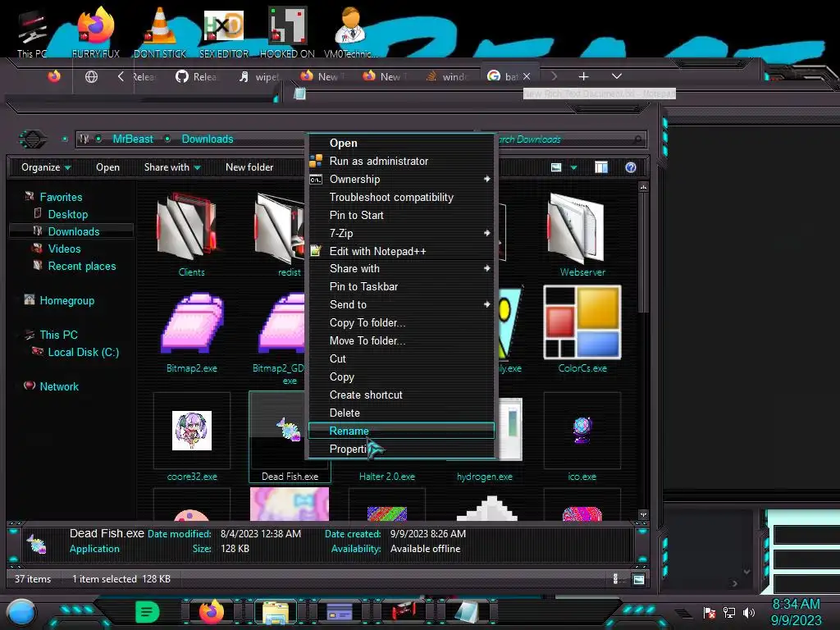
Task: Select Network in navigation pane
Action: (59, 387)
